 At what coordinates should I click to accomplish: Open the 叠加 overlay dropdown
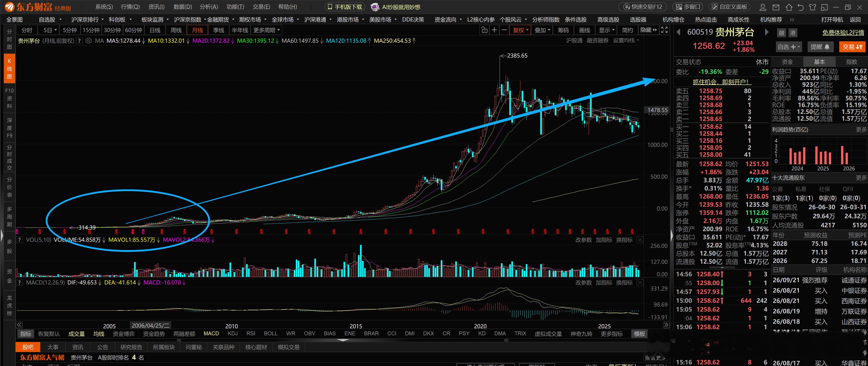point(542,30)
